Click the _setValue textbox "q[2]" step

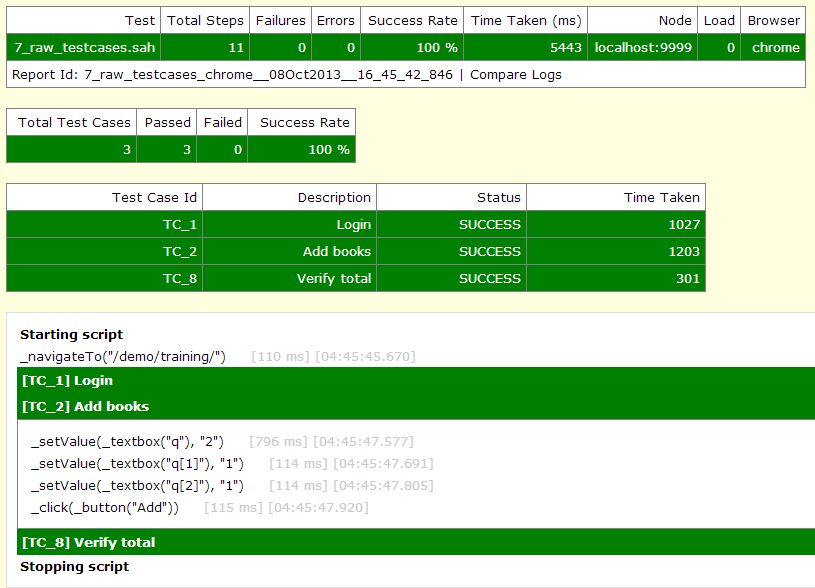coord(137,485)
